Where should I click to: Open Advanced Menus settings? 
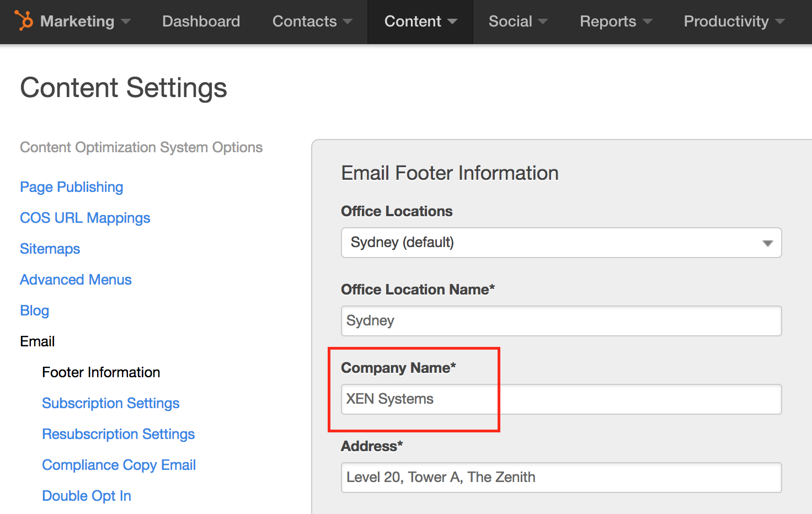[76, 280]
